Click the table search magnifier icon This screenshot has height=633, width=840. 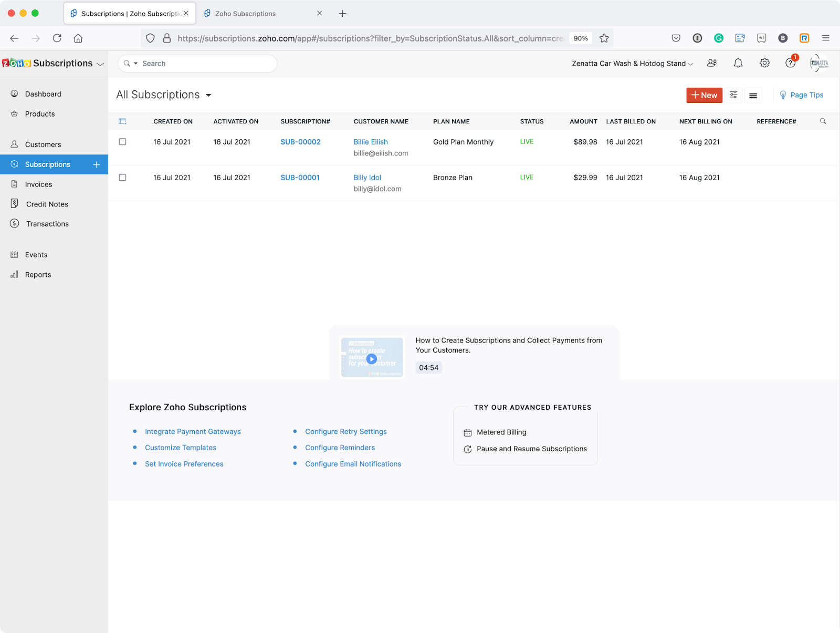click(823, 121)
